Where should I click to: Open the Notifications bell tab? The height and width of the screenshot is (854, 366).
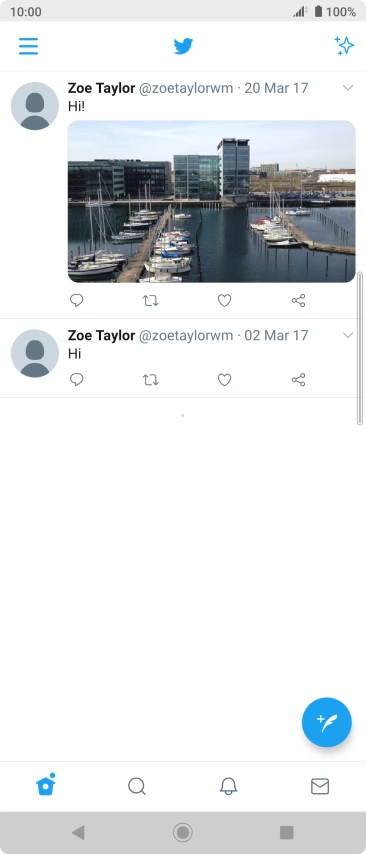pyautogui.click(x=228, y=786)
